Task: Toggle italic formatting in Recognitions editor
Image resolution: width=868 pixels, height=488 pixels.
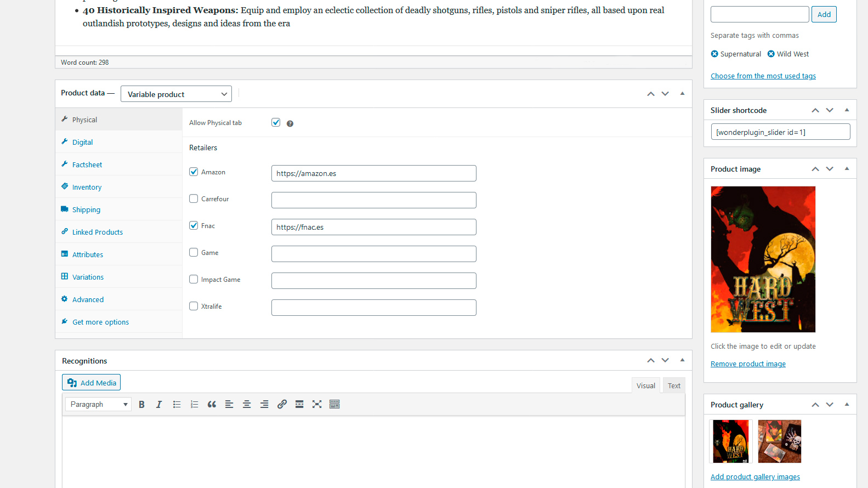Action: (159, 404)
